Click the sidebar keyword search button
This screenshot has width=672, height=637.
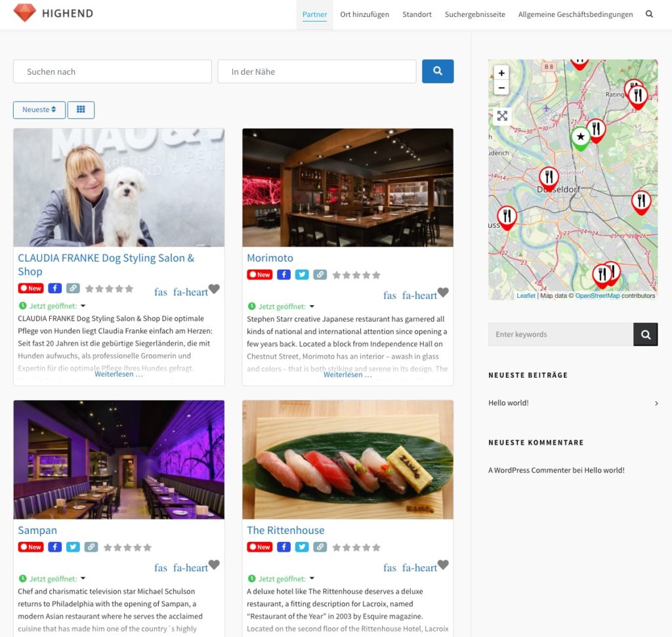pos(646,334)
